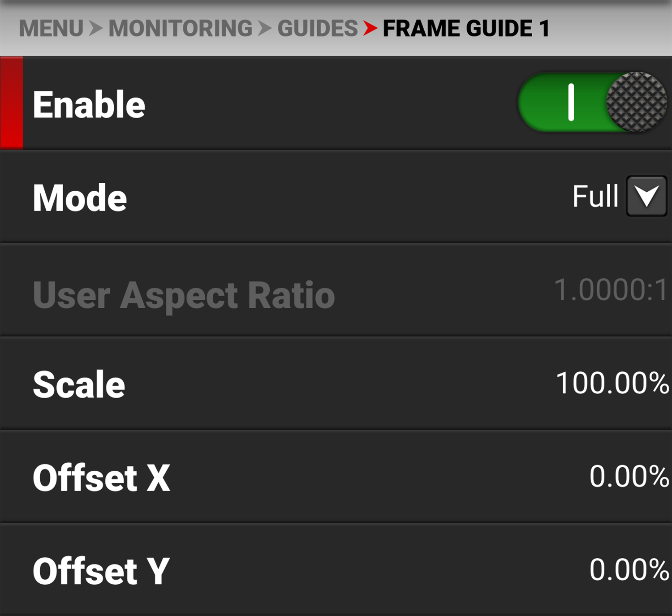Screen dimensions: 672x616
Task: Click the gray chevron between MENU and MONITORING
Action: pyautogui.click(x=96, y=29)
